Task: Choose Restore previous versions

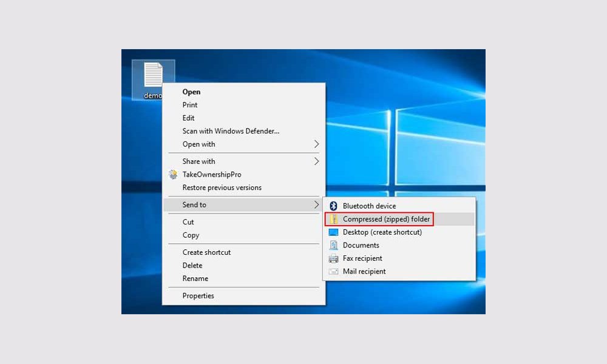Action: [243, 187]
